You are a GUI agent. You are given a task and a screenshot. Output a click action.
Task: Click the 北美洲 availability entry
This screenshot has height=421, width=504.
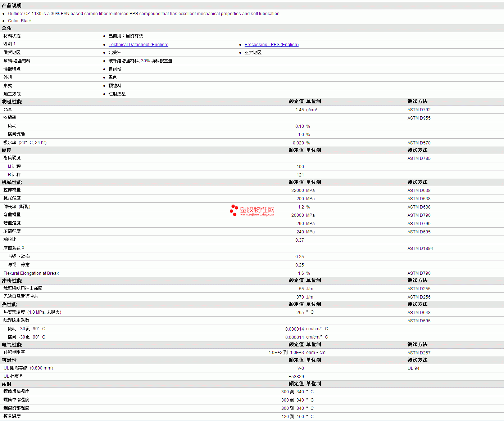(115, 53)
